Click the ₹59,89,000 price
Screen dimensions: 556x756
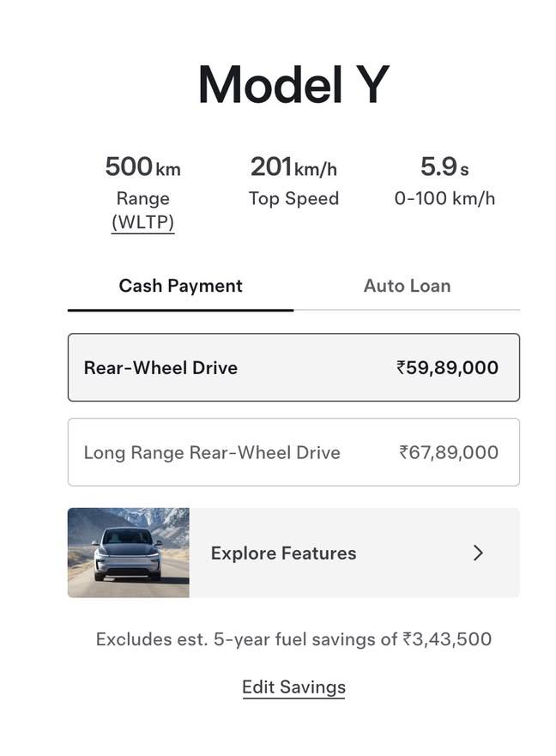click(448, 368)
